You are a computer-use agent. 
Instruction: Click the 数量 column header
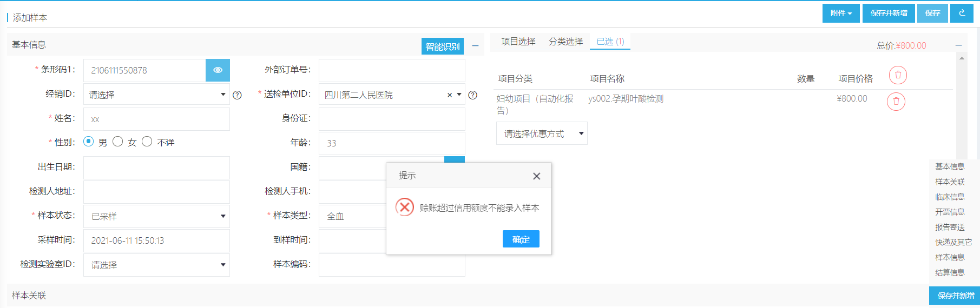click(806, 78)
